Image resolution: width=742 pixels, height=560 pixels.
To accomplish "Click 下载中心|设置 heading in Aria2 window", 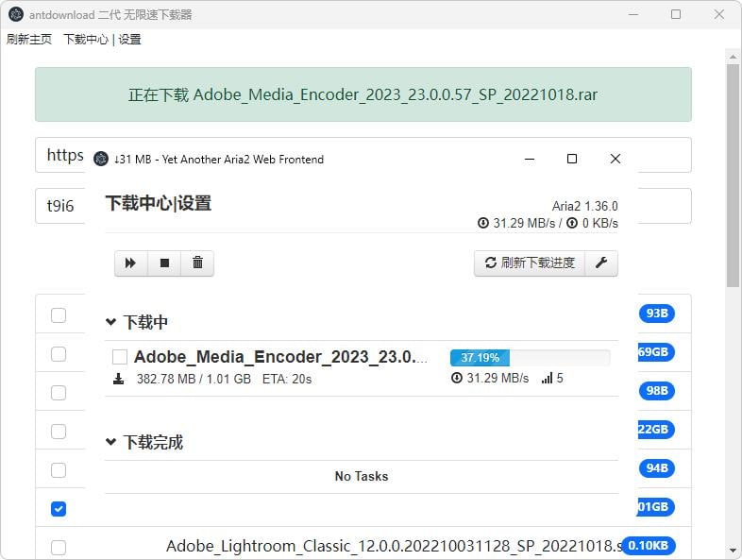I will [x=159, y=204].
